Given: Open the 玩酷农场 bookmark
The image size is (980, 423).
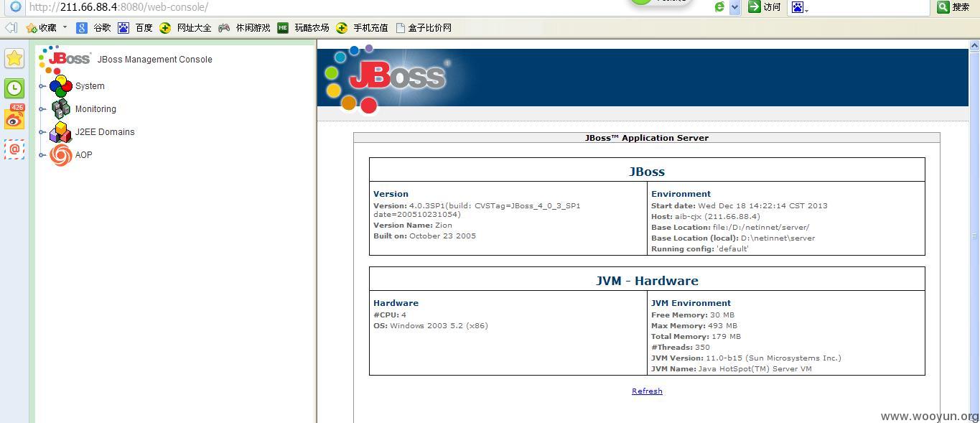Looking at the screenshot, I should click(x=303, y=28).
